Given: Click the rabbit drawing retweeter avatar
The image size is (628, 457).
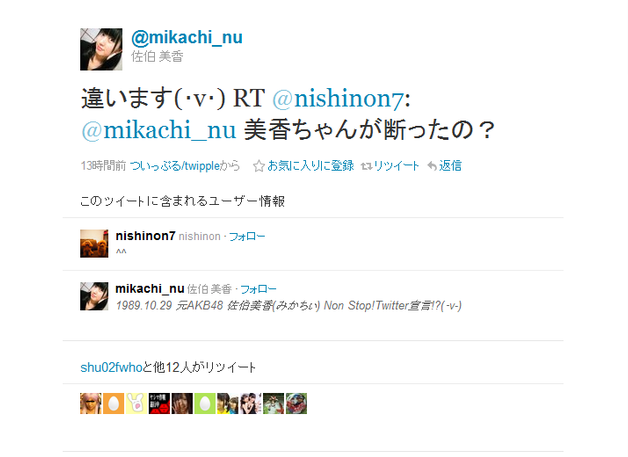Looking at the screenshot, I should (136, 403).
